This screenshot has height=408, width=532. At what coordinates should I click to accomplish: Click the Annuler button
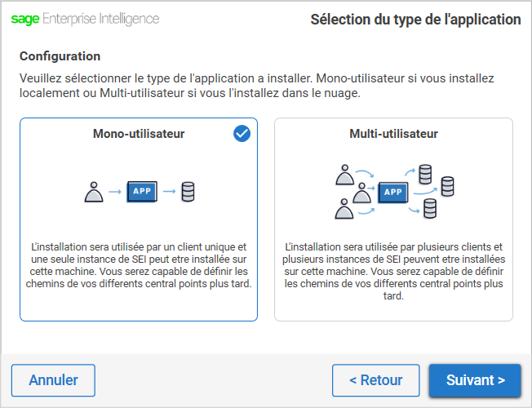coord(53,380)
